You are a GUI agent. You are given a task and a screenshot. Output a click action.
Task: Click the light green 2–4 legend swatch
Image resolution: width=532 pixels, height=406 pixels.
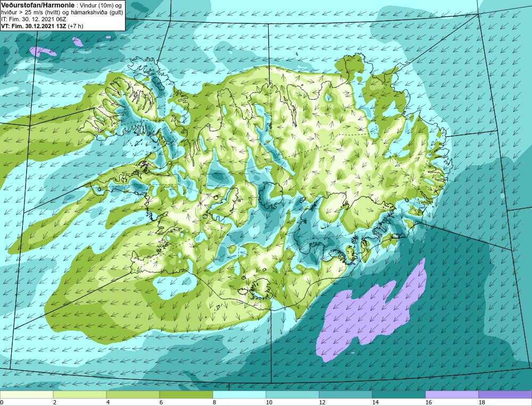tap(80, 394)
